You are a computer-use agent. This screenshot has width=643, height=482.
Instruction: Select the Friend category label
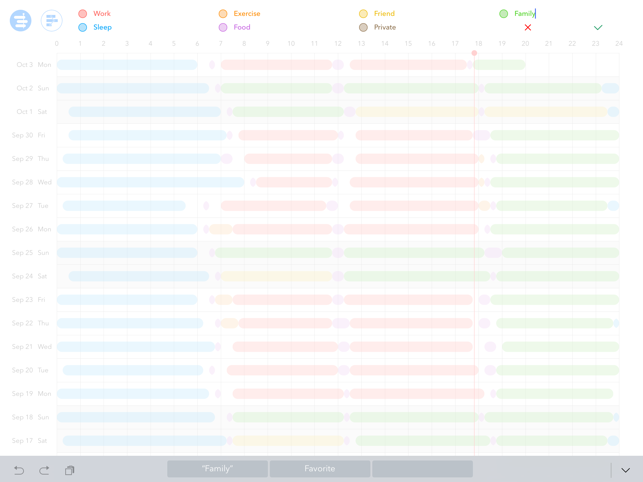tap(384, 14)
